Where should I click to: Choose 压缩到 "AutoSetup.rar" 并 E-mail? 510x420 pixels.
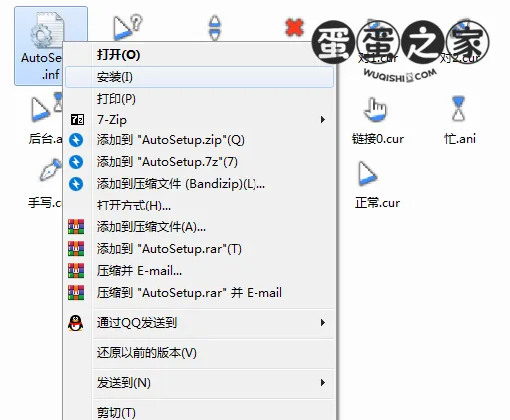pyautogui.click(x=200, y=293)
